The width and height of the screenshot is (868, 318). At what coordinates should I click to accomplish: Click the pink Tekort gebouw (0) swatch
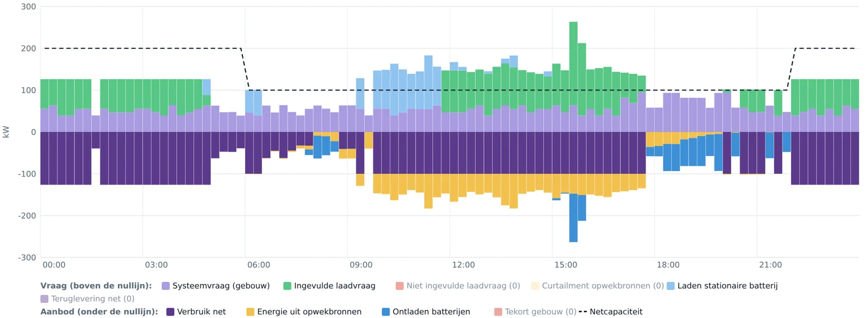[498, 311]
